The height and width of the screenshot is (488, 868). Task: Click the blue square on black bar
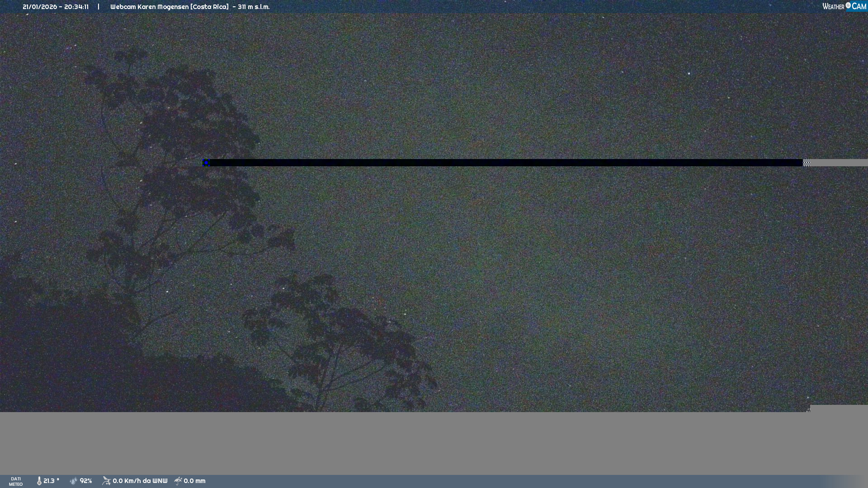pyautogui.click(x=206, y=163)
